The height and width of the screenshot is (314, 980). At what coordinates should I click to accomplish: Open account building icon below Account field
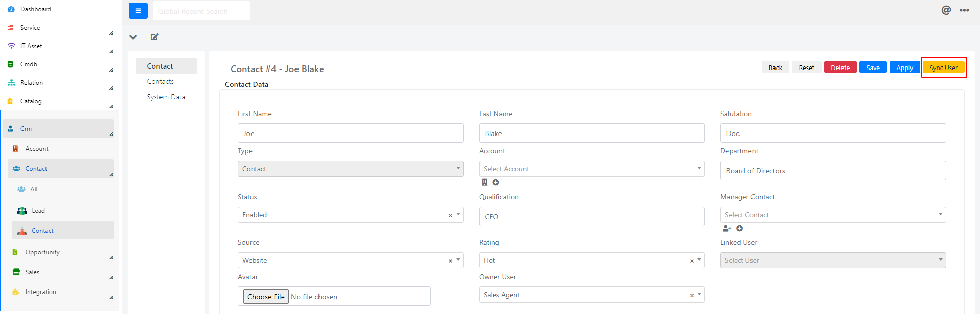pyautogui.click(x=485, y=182)
